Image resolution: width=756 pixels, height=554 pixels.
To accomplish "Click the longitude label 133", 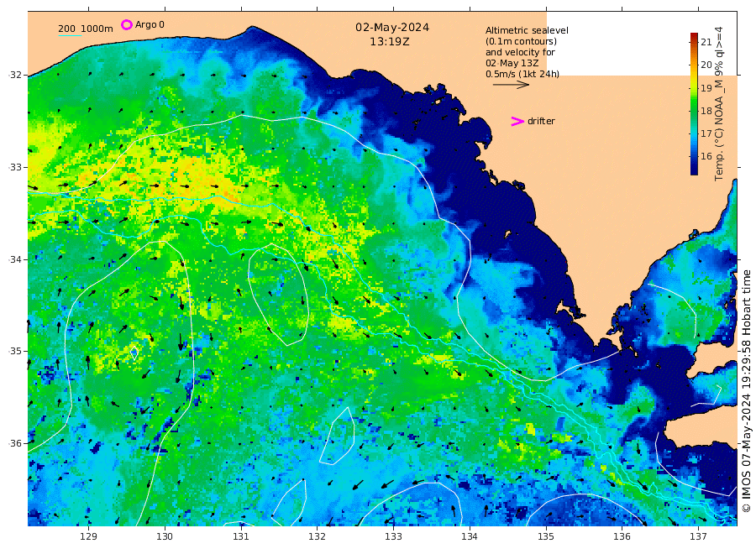I will coord(393,536).
